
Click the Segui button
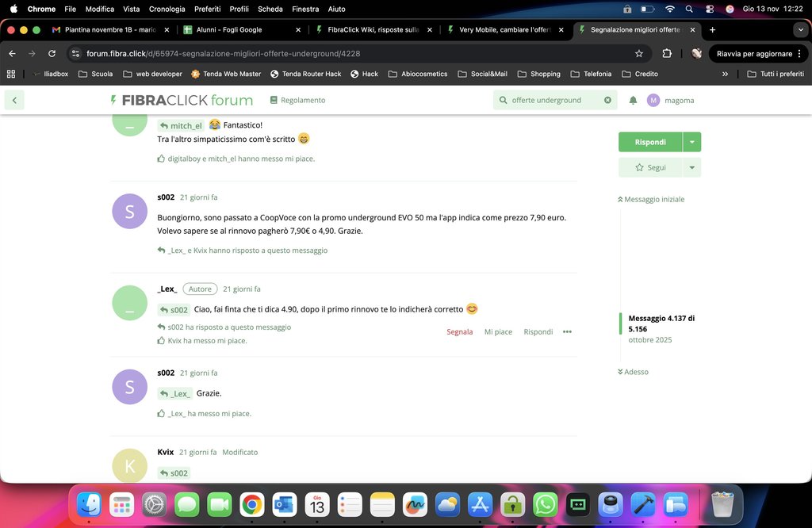650,167
